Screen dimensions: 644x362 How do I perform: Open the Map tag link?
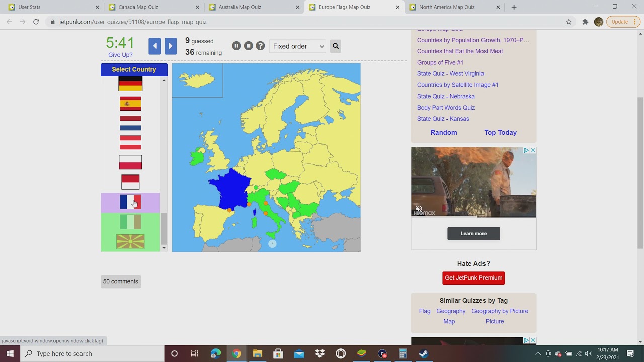point(449,322)
